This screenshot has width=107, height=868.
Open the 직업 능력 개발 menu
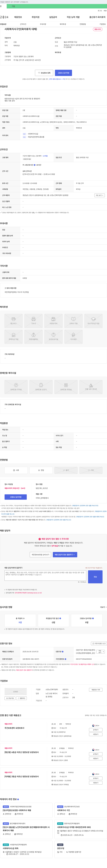coord(73,17)
